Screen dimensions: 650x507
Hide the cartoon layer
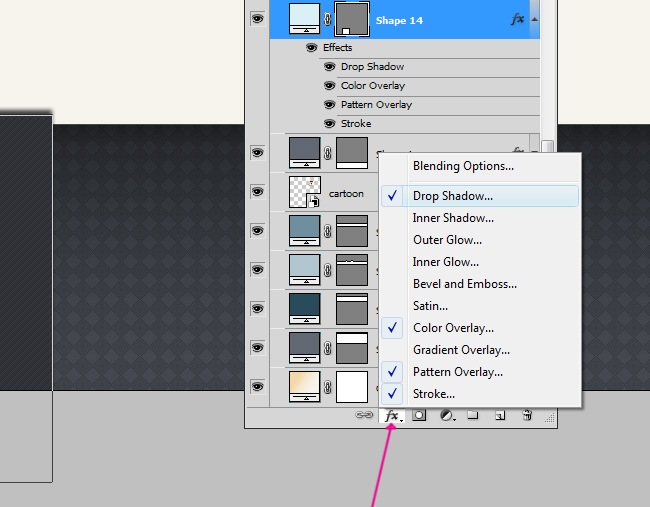pos(257,192)
